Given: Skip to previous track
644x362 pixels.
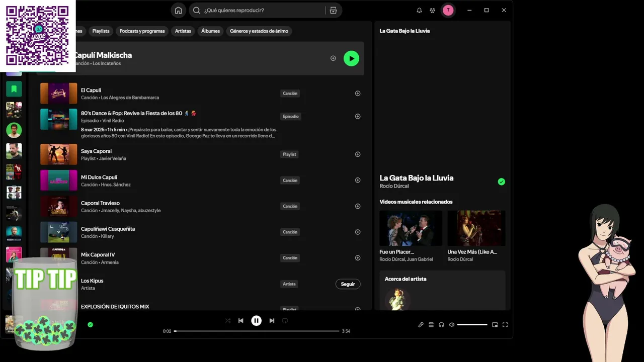Looking at the screenshot, I should point(240,321).
